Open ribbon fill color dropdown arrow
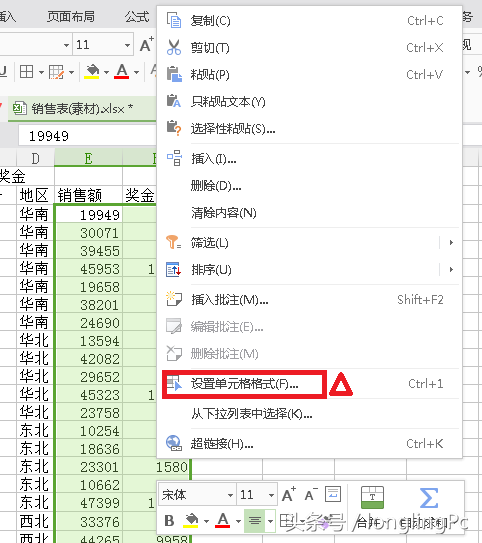This screenshot has width=482, height=543. [x=106, y=72]
